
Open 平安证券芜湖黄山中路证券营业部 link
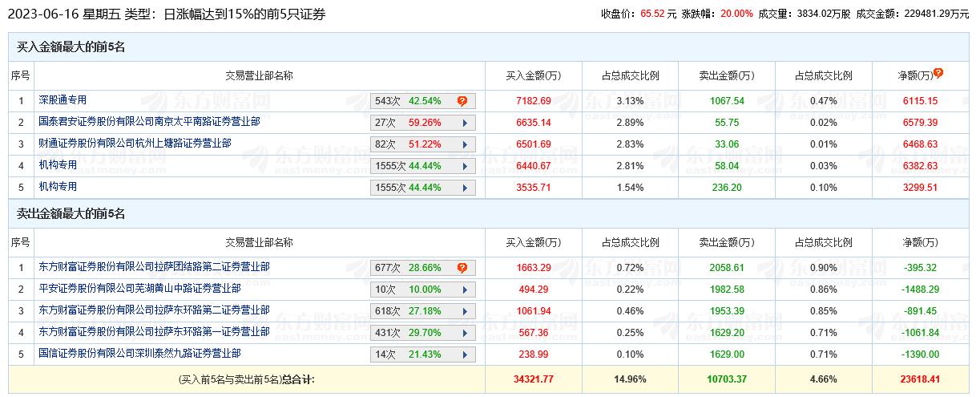point(139,289)
